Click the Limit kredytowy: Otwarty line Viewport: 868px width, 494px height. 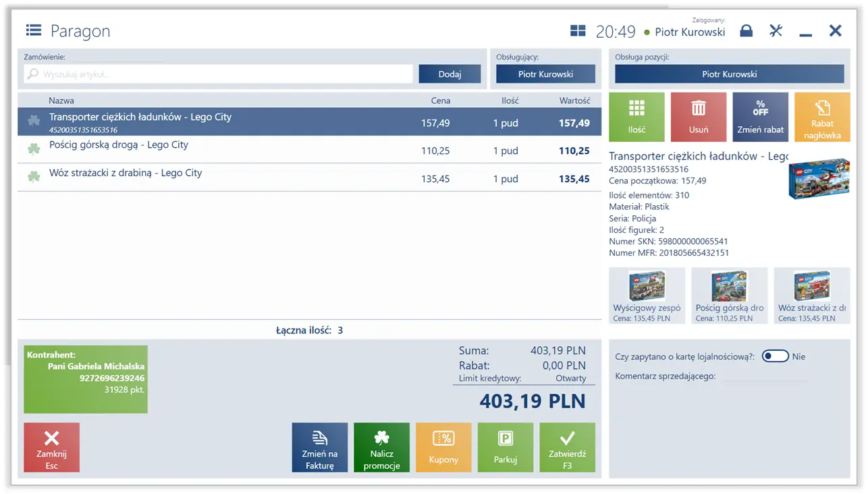(x=522, y=379)
